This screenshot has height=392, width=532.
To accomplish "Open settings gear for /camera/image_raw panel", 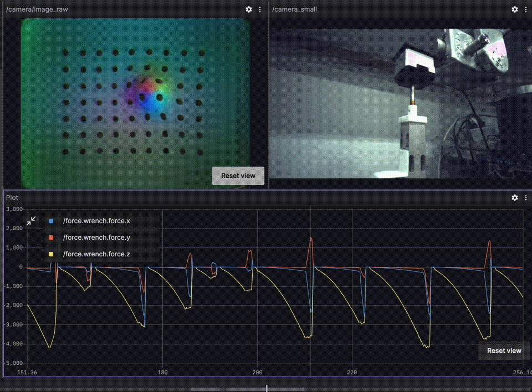I will coord(249,9).
